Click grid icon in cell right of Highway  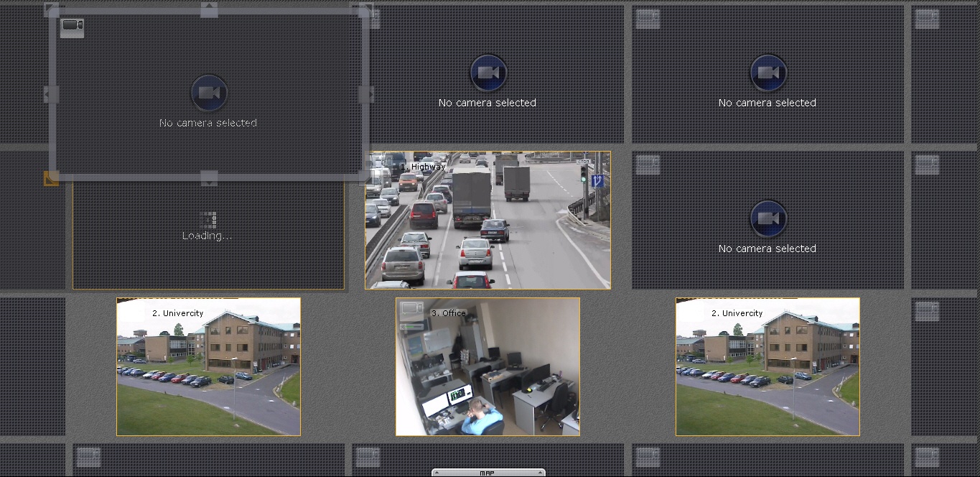point(648,165)
